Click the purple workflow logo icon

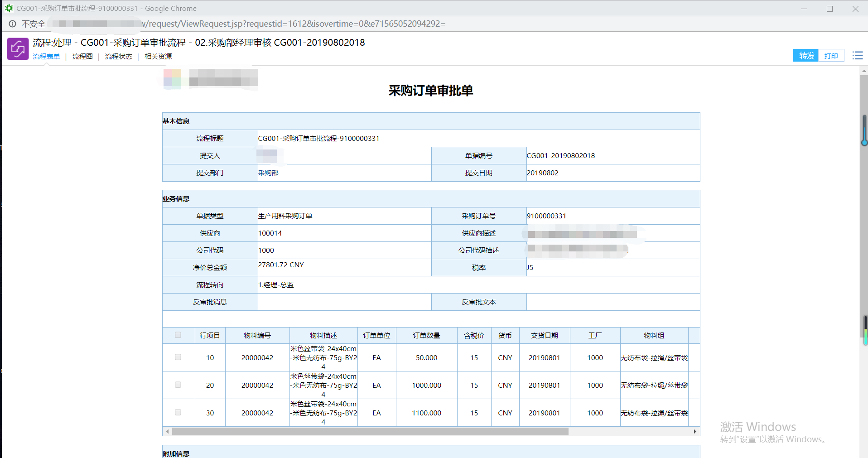point(18,48)
